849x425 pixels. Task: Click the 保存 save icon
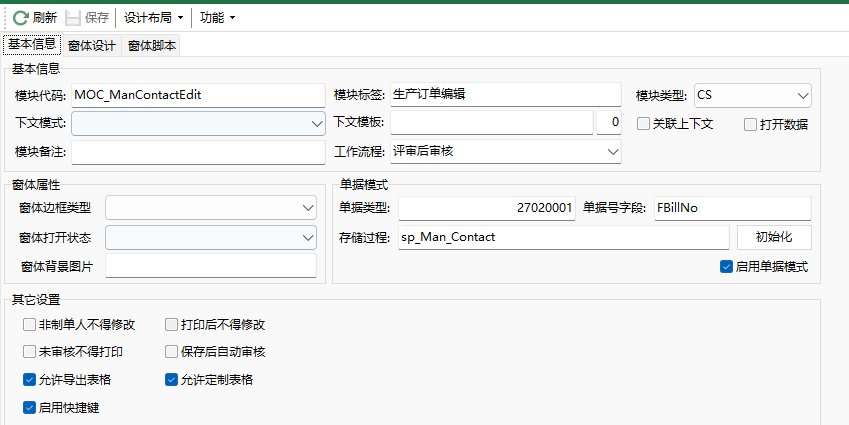(73, 18)
